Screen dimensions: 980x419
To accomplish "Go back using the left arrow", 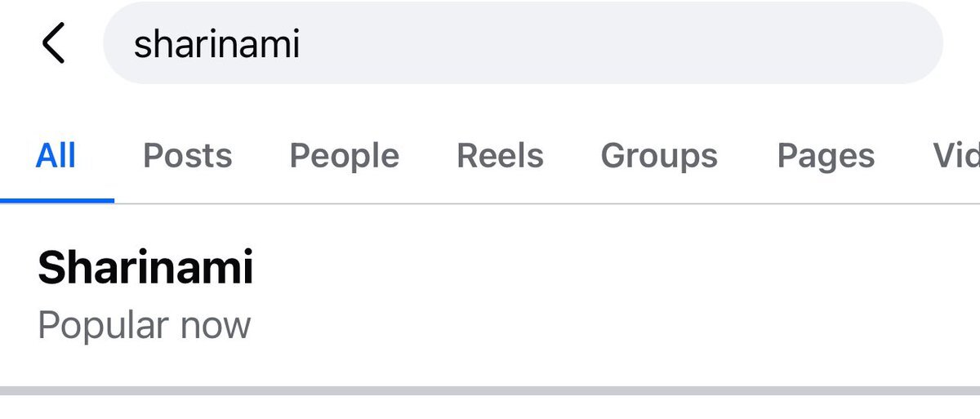I will (x=53, y=43).
